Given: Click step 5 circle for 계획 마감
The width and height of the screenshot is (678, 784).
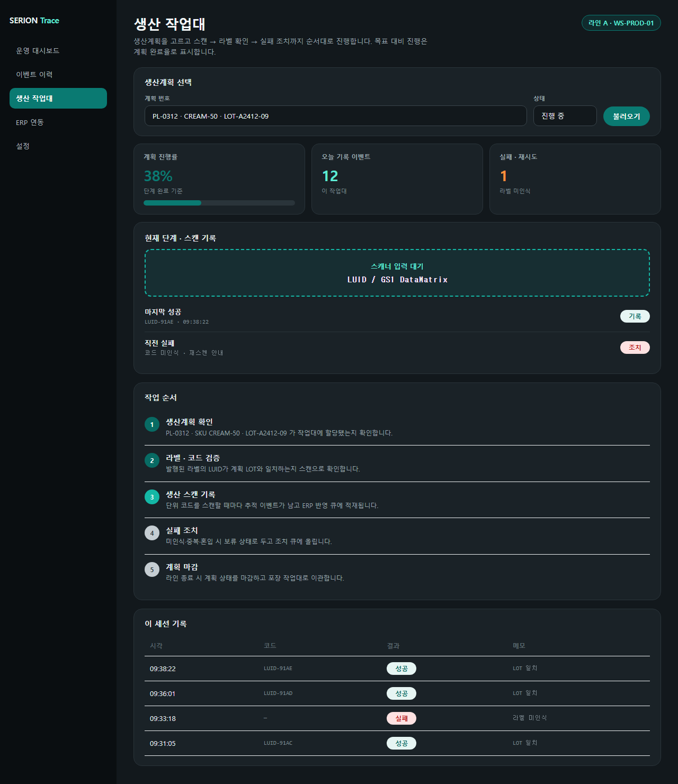Looking at the screenshot, I should click(152, 569).
